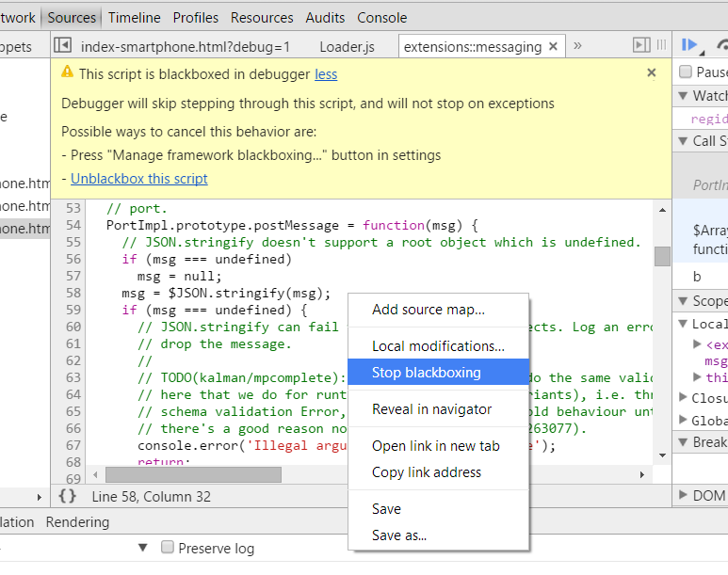The height and width of the screenshot is (575, 728).
Task: Show more tabs with the chevron
Action: coord(577,45)
